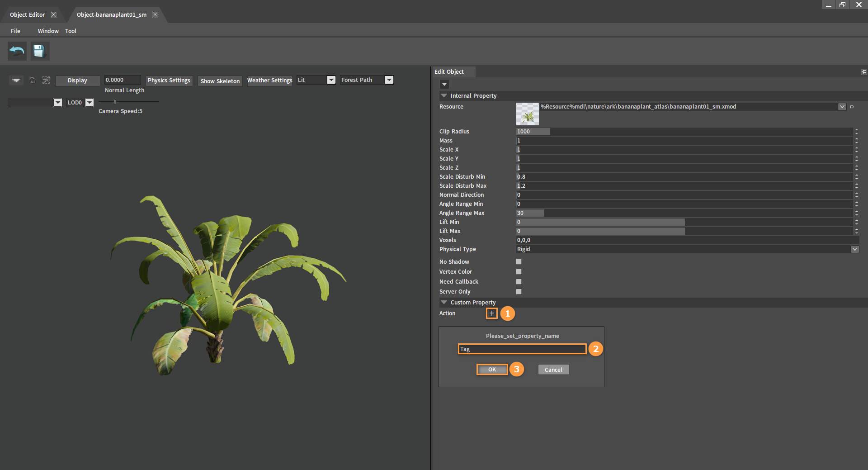Click the dropdown arrow under Edit Object title
The width and height of the screenshot is (868, 470).
(444, 85)
